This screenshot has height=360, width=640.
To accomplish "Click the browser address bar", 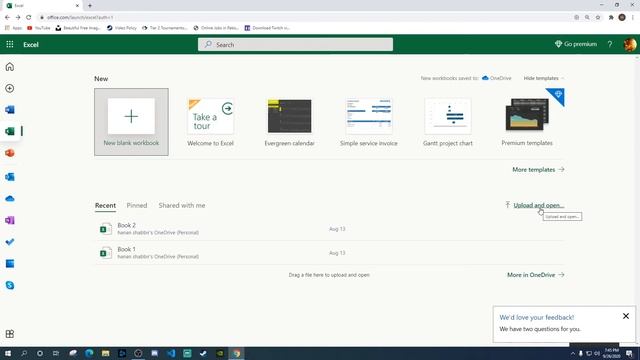I will coord(302,17).
